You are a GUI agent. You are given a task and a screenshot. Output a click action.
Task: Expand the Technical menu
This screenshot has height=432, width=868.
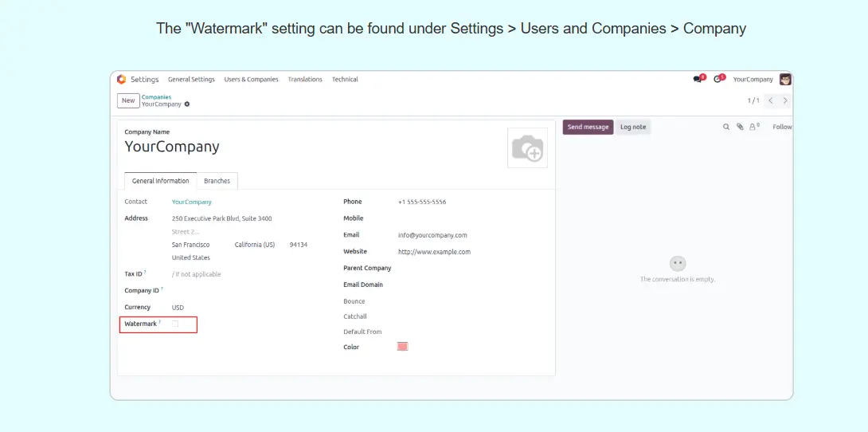[345, 80]
